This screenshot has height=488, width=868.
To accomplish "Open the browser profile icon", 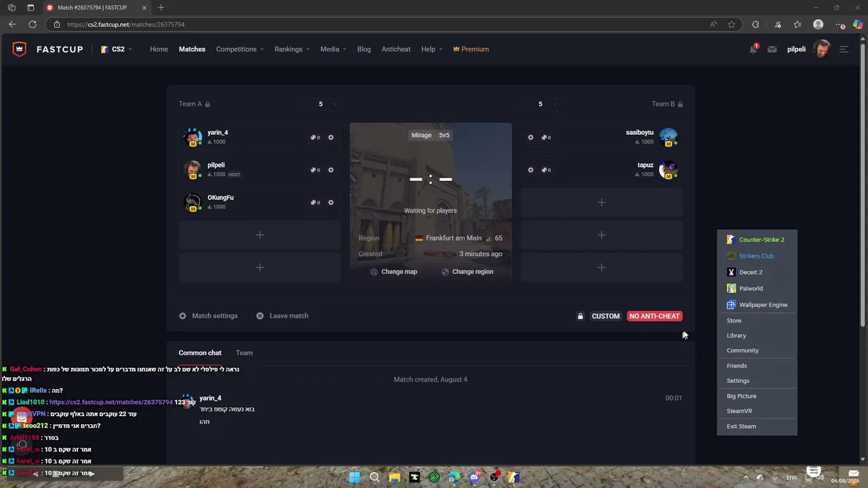I will pos(818,24).
